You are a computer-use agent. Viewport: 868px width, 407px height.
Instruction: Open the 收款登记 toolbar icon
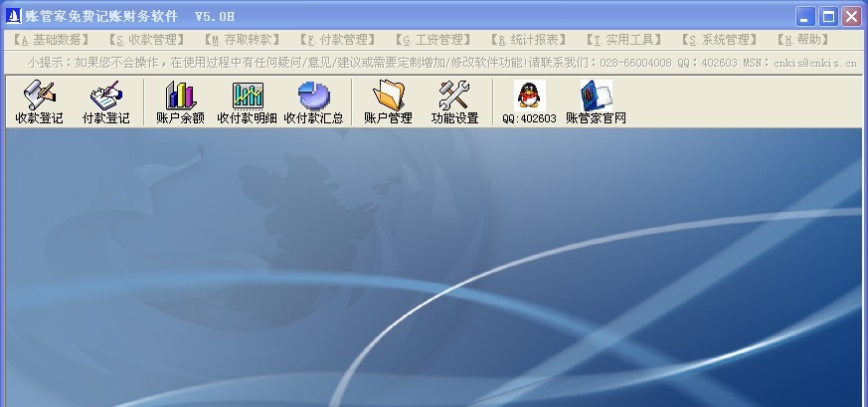(x=40, y=102)
